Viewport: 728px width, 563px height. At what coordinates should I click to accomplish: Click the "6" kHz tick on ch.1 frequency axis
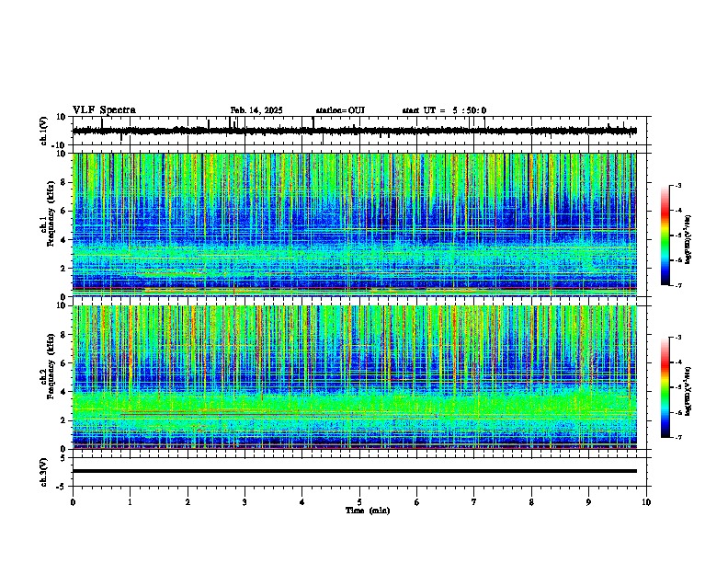(64, 211)
